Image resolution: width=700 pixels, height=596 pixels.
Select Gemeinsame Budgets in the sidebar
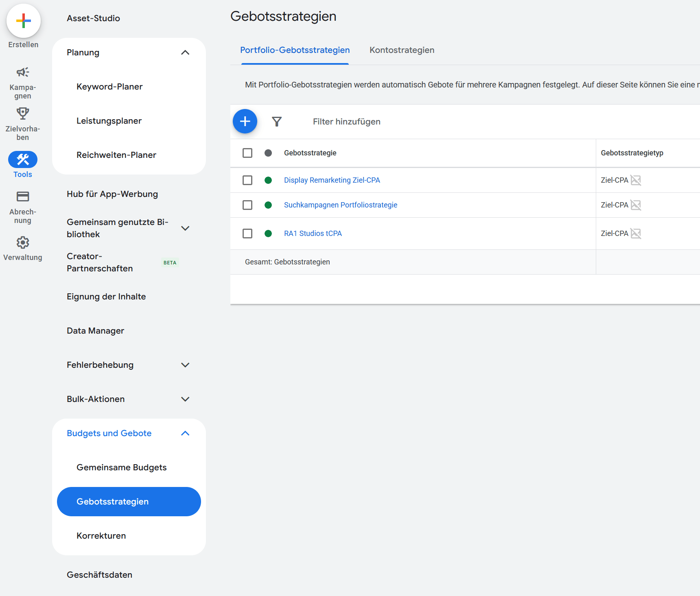pyautogui.click(x=121, y=467)
